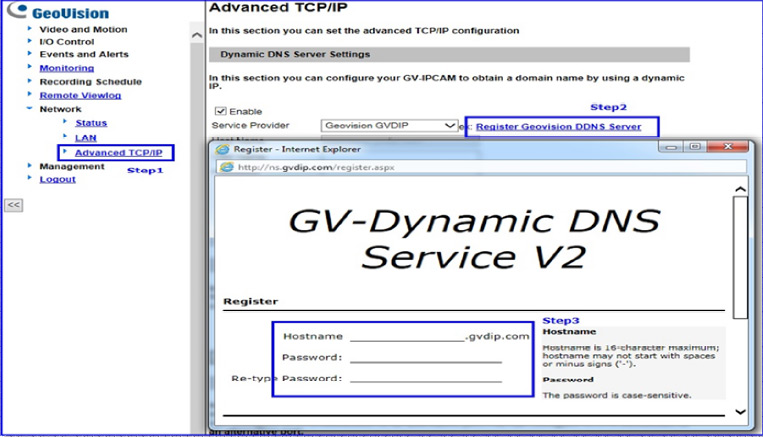The width and height of the screenshot is (763, 437).
Task: Click the Advanced TCP/IP page title
Action: pos(278,7)
